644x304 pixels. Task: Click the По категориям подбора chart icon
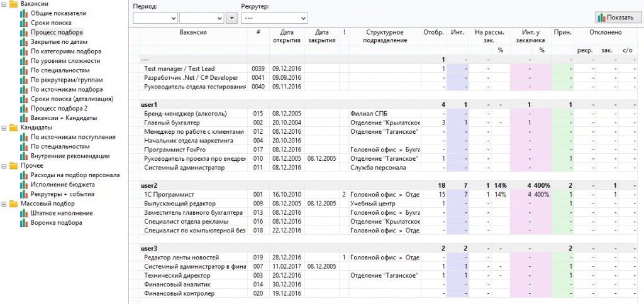click(25, 52)
